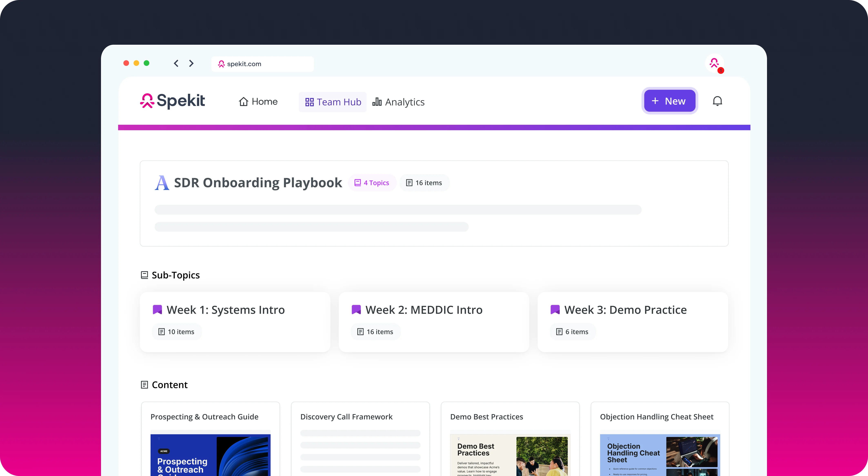Image resolution: width=868 pixels, height=476 pixels.
Task: Open Objection Handling Cheat Sheet title
Action: (657, 417)
